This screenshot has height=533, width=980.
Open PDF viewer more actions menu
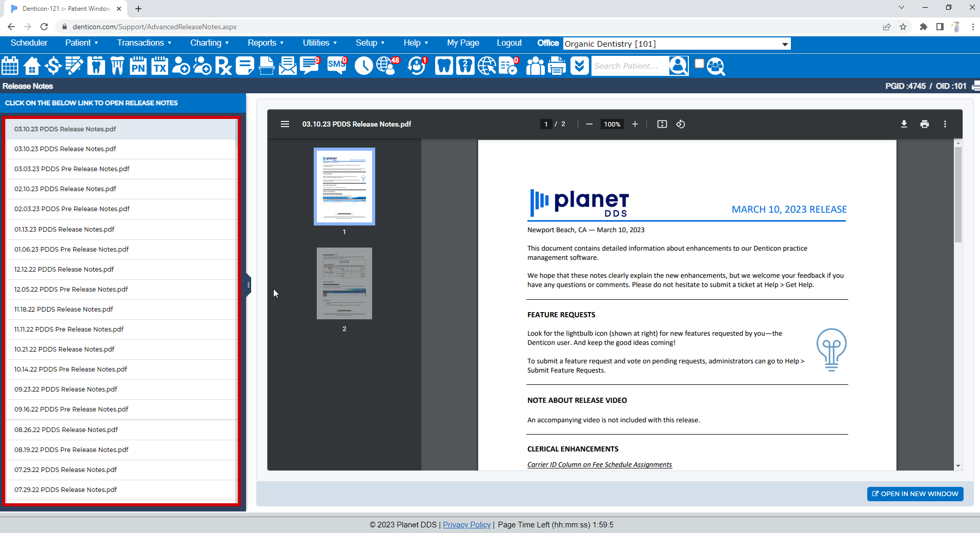pyautogui.click(x=945, y=124)
